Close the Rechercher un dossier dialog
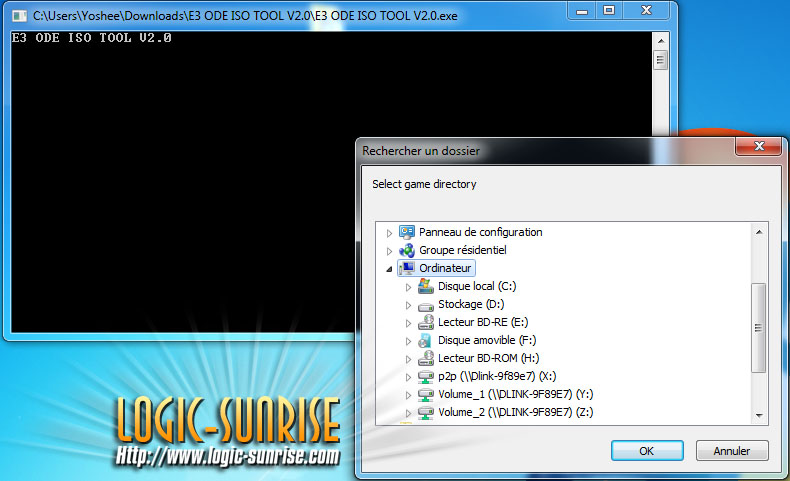 (x=759, y=146)
